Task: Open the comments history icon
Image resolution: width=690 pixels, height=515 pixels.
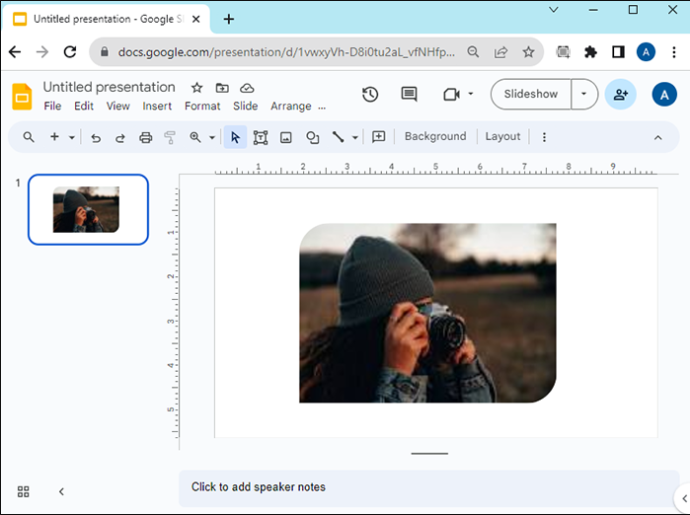Action: tap(409, 94)
